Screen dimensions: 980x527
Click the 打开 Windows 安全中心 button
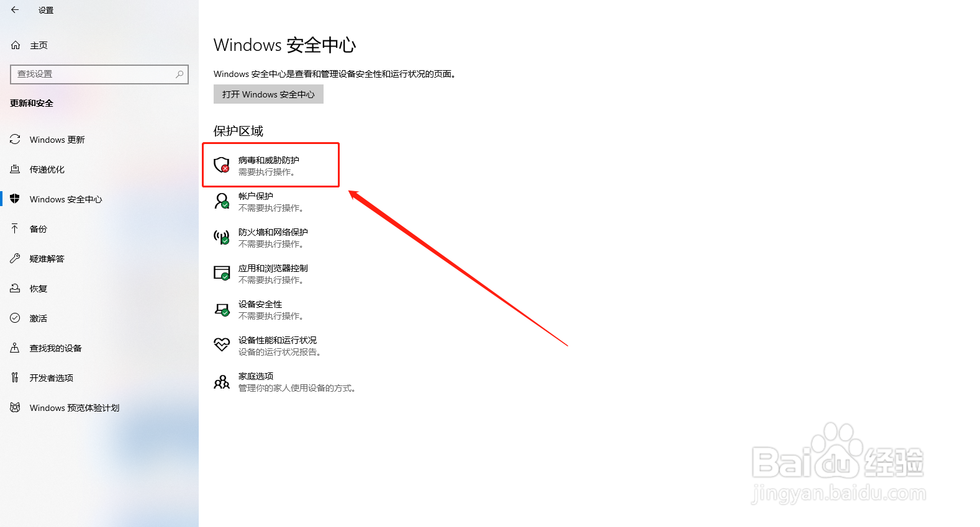click(268, 94)
